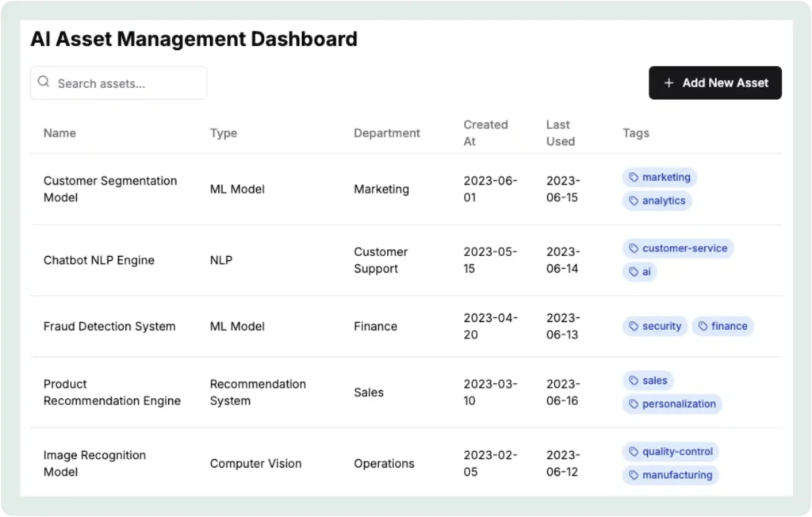
Task: Click the tag icon on finance tag
Action: tap(703, 326)
